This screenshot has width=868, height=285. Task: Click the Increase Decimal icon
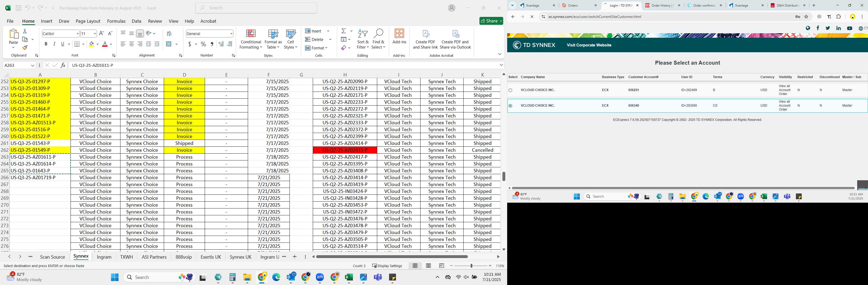coord(221,44)
